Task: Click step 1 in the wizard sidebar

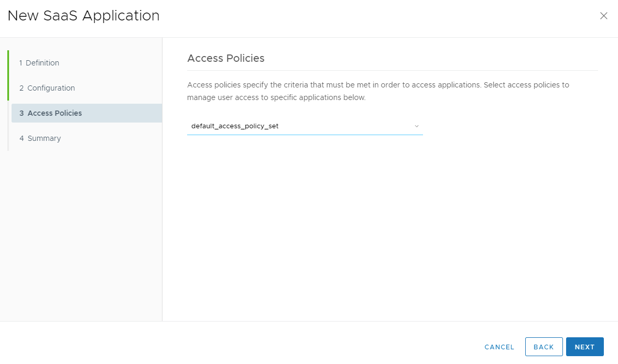Action: 39,62
